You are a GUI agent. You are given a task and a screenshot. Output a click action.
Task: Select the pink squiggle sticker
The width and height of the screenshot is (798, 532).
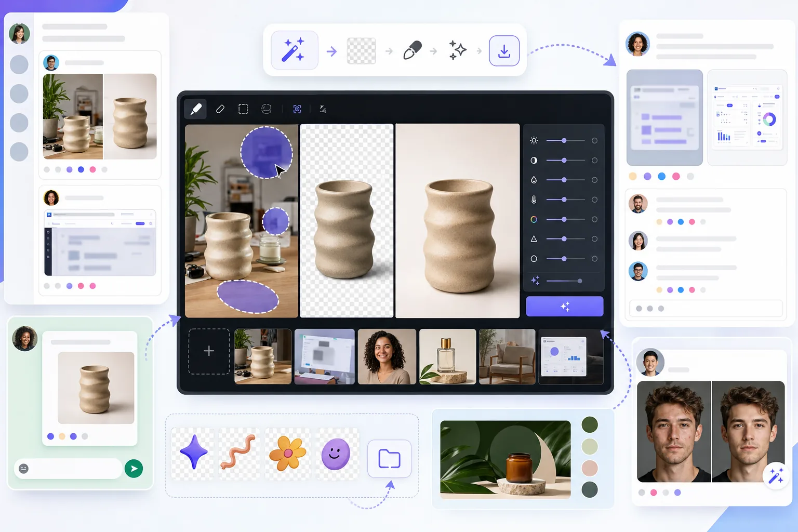[238, 452]
